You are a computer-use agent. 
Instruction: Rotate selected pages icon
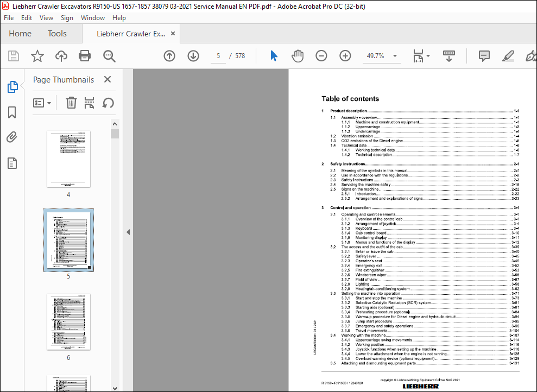click(x=108, y=103)
